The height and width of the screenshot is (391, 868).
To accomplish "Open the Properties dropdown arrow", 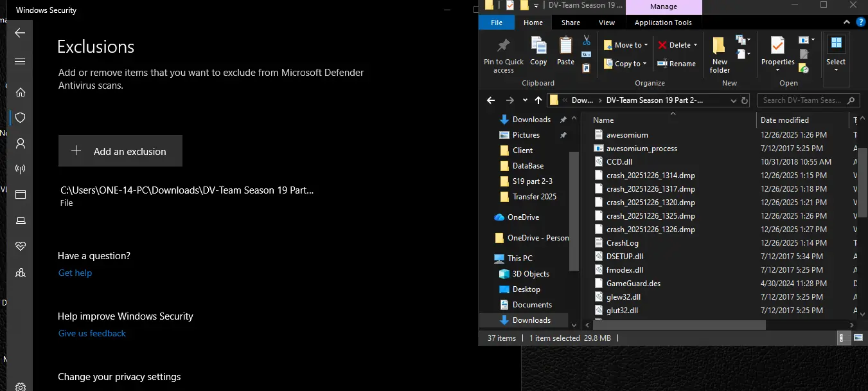I will [x=777, y=70].
